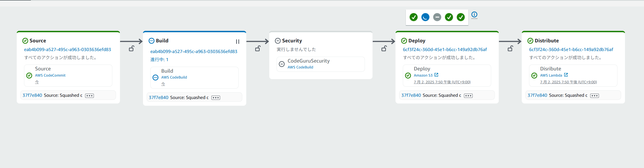Expand commit details in Deploy stage
The width and height of the screenshot is (644, 168).
click(x=468, y=96)
